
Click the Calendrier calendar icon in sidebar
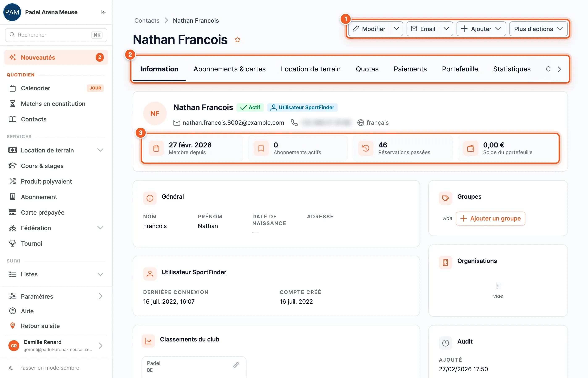click(x=13, y=88)
